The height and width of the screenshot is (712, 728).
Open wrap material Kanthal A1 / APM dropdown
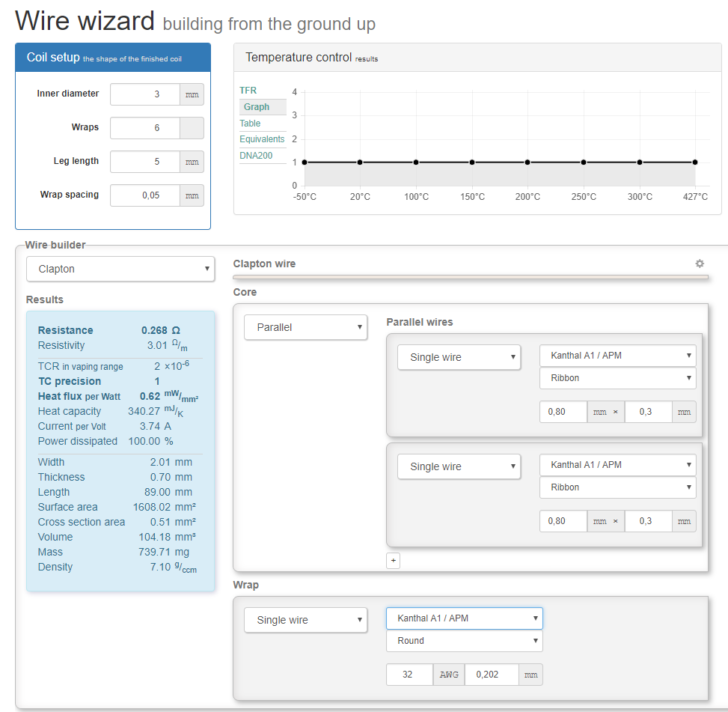click(x=464, y=618)
